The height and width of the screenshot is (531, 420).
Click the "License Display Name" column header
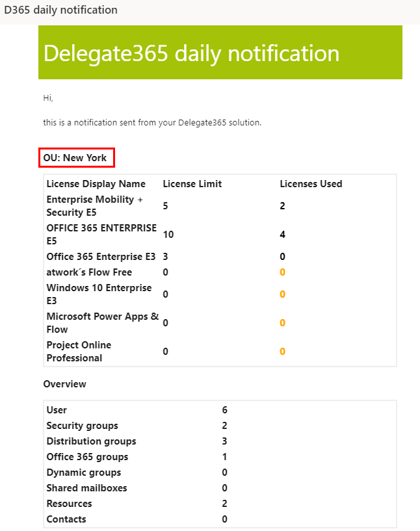pos(96,184)
